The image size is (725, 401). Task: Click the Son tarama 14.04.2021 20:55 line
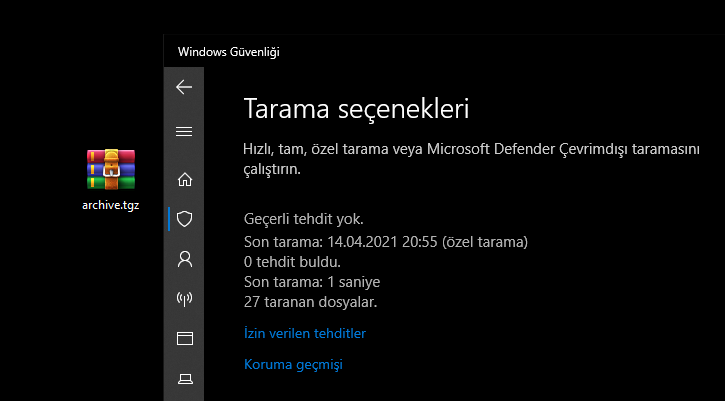pos(386,242)
